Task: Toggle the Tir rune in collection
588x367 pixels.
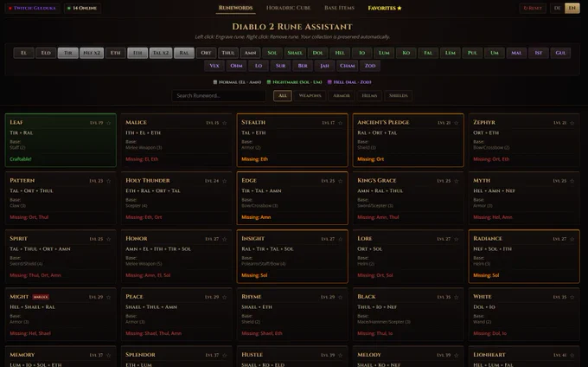Action: click(67, 53)
